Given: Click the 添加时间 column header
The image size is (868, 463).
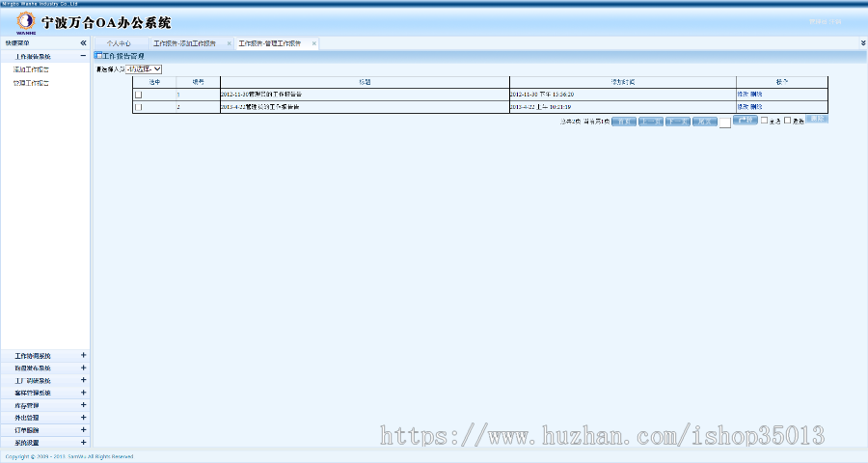Looking at the screenshot, I should [623, 82].
